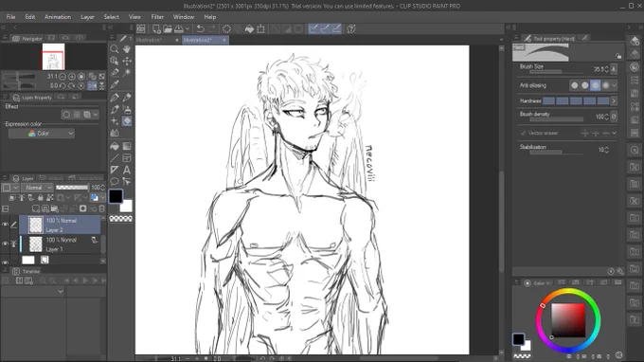This screenshot has height=362, width=644.
Task: Toggle visibility of the Paper layer
Action: click(x=6, y=262)
